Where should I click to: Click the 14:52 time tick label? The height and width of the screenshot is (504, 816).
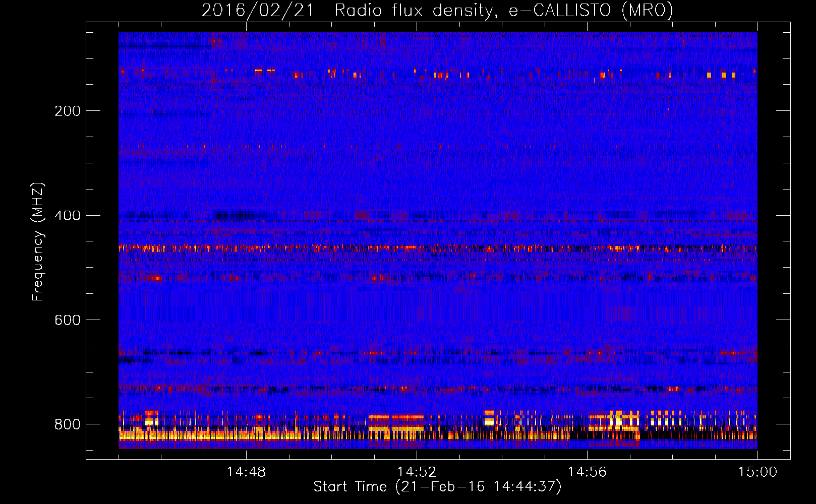[417, 472]
